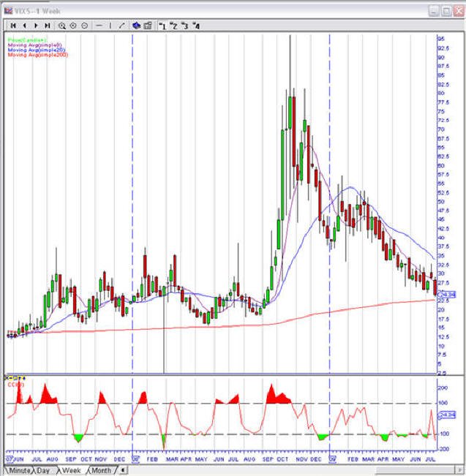This screenshot has width=466, height=476.
Task: Switch to the Minute timeframe tab
Action: point(19,470)
